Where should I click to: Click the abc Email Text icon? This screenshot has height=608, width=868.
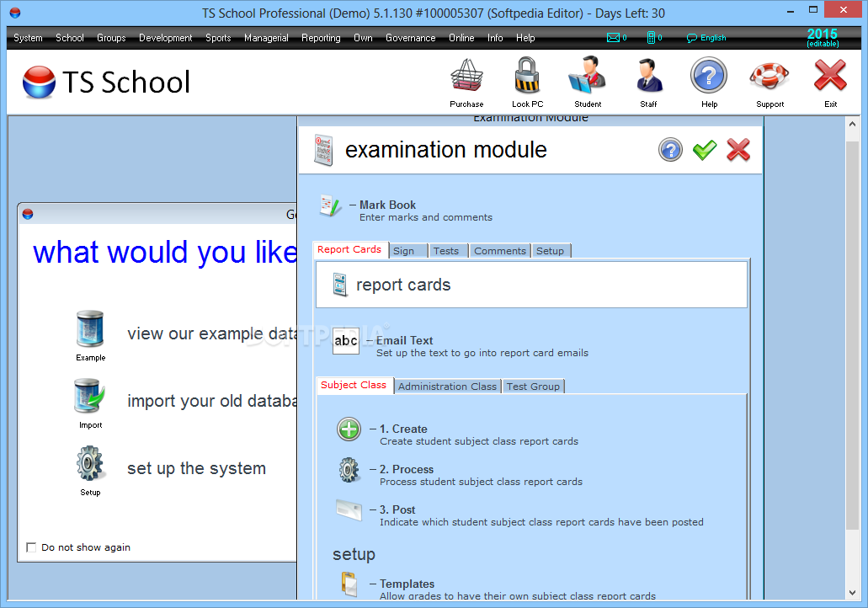pos(346,340)
